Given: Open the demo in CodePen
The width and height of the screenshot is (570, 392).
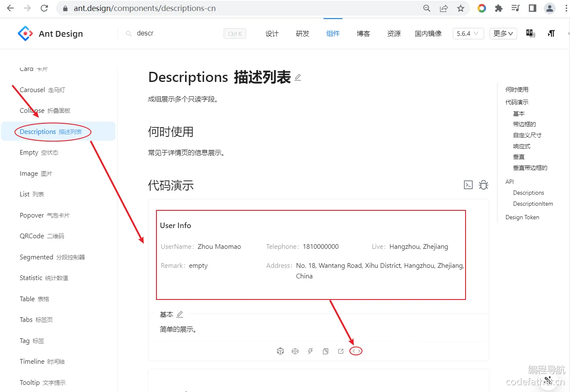Looking at the screenshot, I should [x=295, y=351].
